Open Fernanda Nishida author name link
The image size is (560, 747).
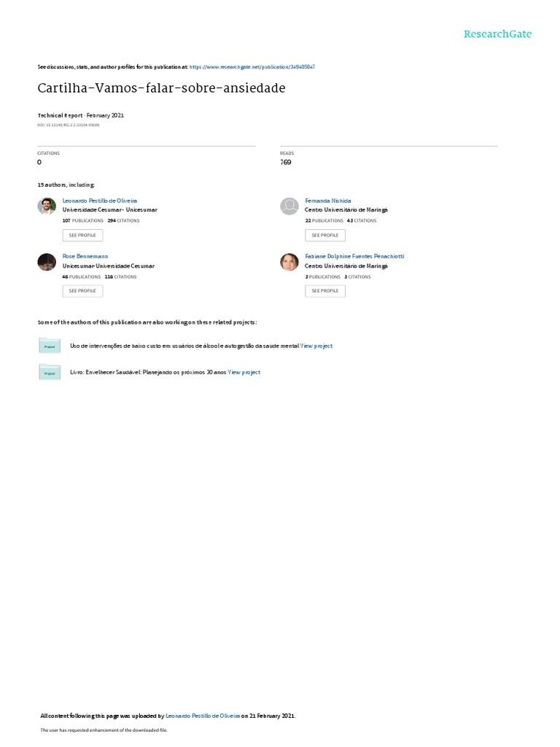coord(327,201)
